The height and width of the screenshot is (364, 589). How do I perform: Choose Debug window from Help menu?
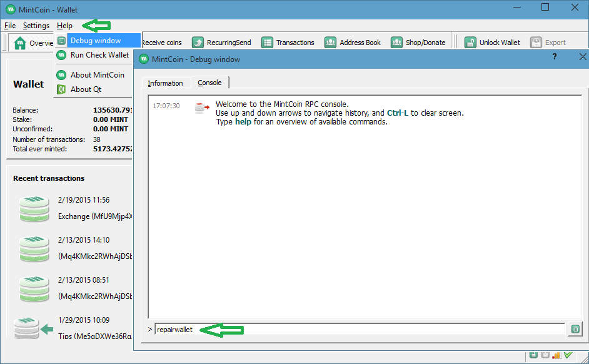[98, 41]
